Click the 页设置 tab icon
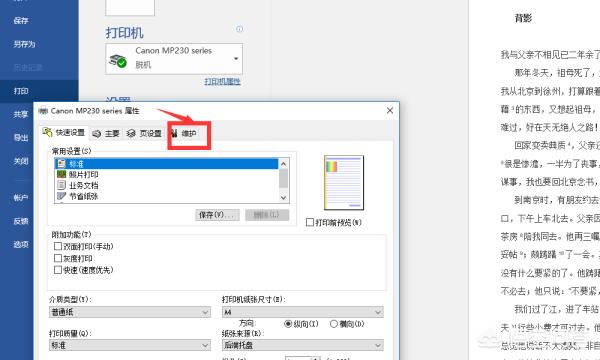 pos(131,133)
